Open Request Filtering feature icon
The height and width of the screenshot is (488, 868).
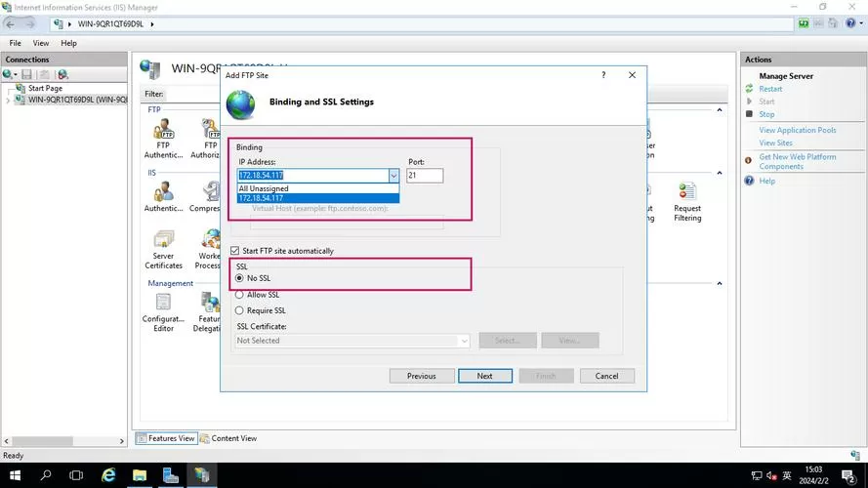point(687,202)
